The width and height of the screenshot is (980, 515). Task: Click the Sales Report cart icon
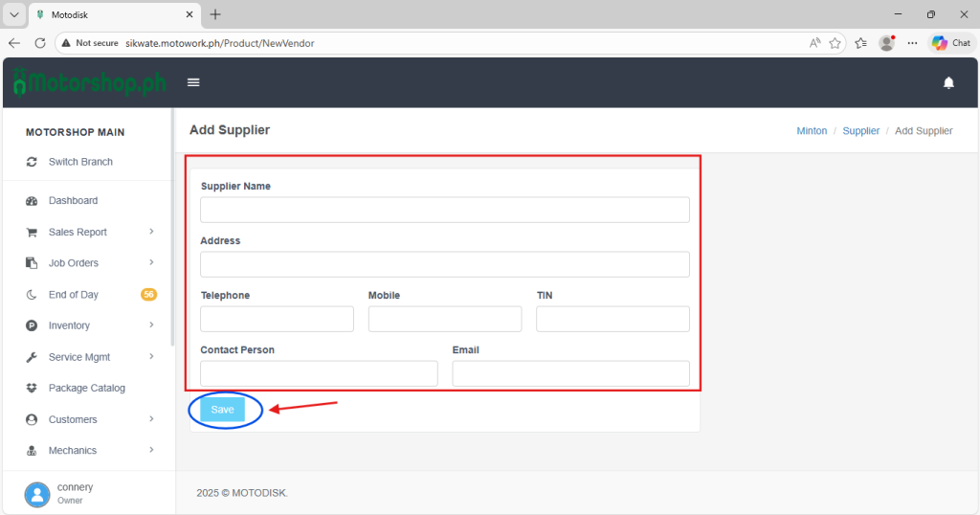(32, 233)
